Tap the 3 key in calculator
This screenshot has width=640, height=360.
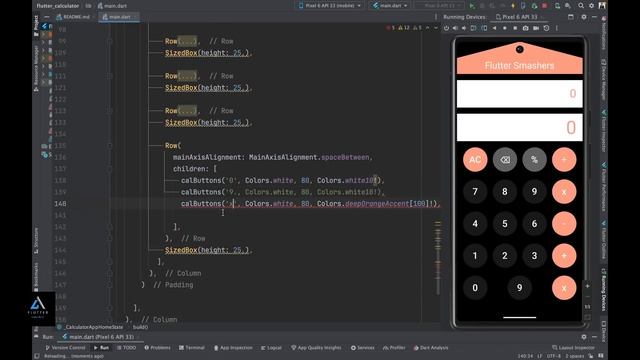tap(534, 256)
